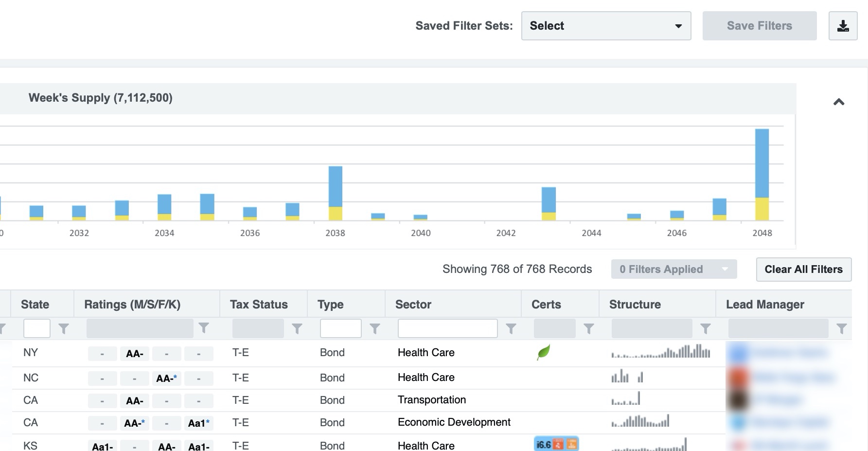Open the Saved Filter Sets dropdown
Image resolution: width=868 pixels, height=451 pixels.
tap(606, 26)
